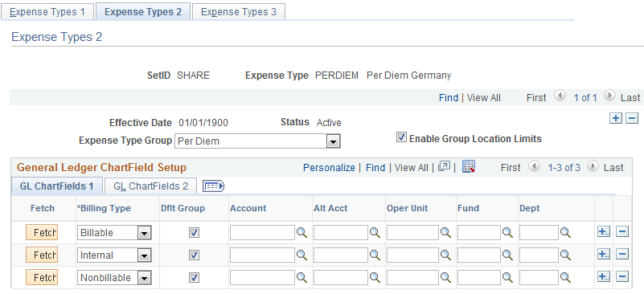Viewport: 644px width, 294px height.
Task: Toggle Dflt Group for Internal row
Action: (194, 255)
